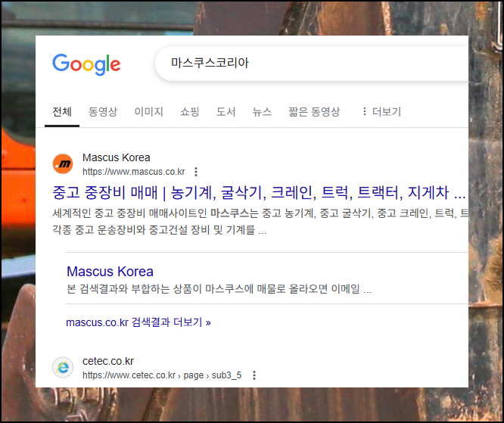
Task: Click the snippet text starting 세계적인 중고 중장비
Action: 260,213
